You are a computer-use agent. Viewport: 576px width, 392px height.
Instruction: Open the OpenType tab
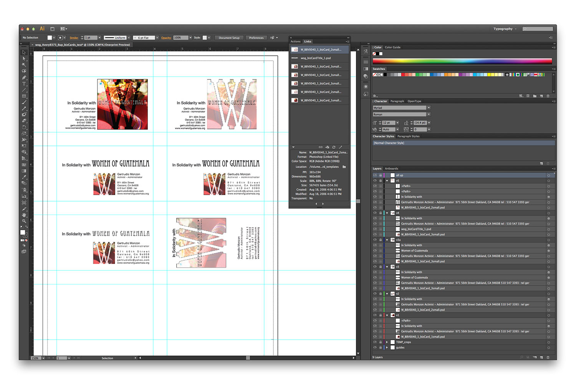point(414,101)
